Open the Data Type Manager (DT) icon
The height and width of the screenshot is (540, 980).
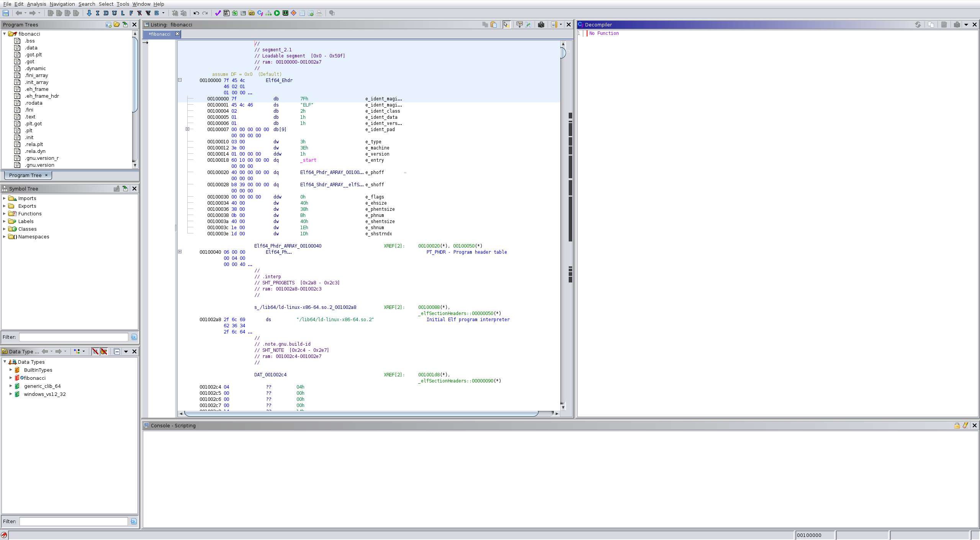click(252, 13)
